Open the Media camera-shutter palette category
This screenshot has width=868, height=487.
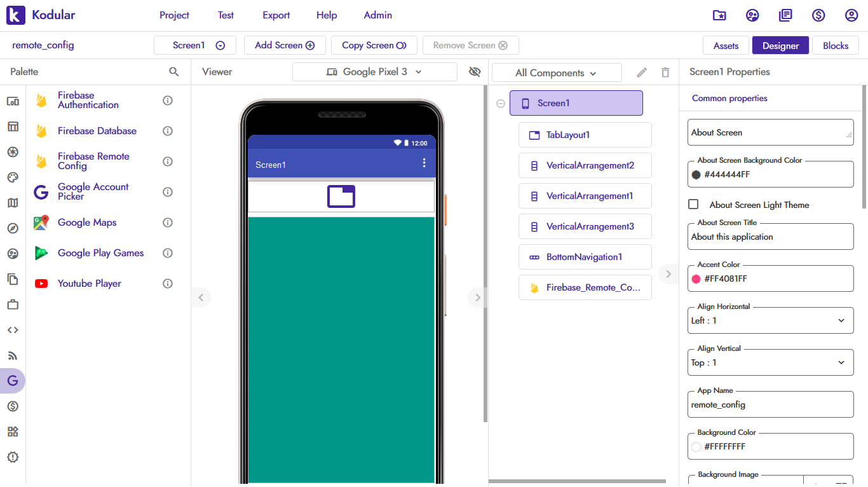(13, 152)
